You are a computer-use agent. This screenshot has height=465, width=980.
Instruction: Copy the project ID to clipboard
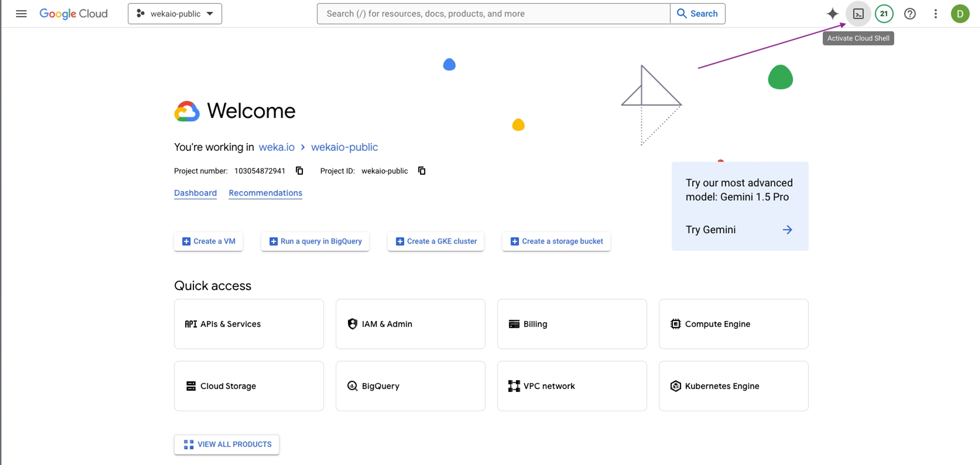click(x=421, y=171)
